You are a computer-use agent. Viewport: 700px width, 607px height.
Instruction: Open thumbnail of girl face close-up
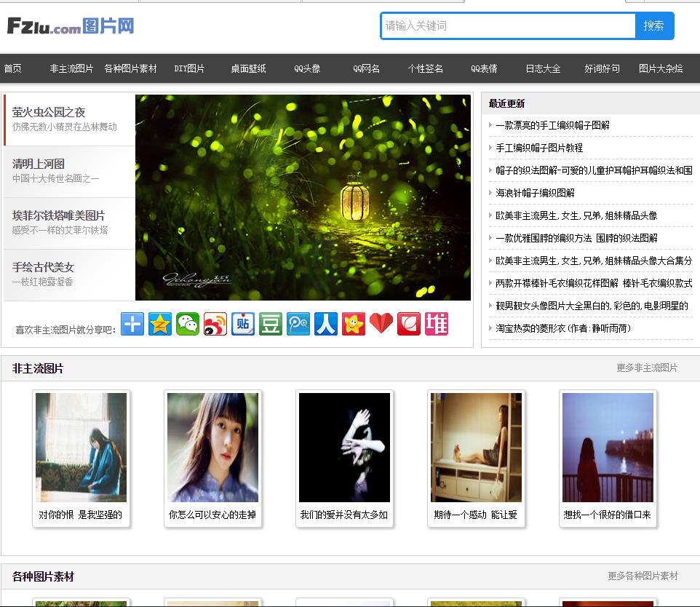[212, 448]
